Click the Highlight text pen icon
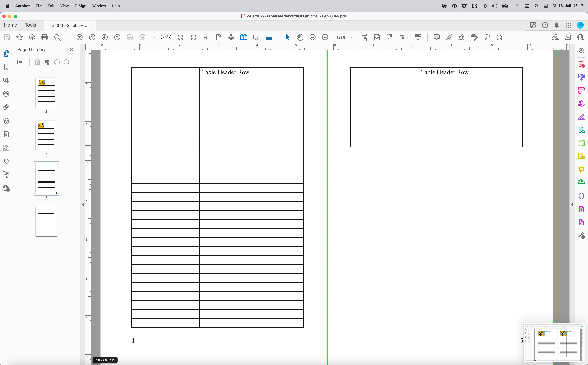 [x=449, y=37]
